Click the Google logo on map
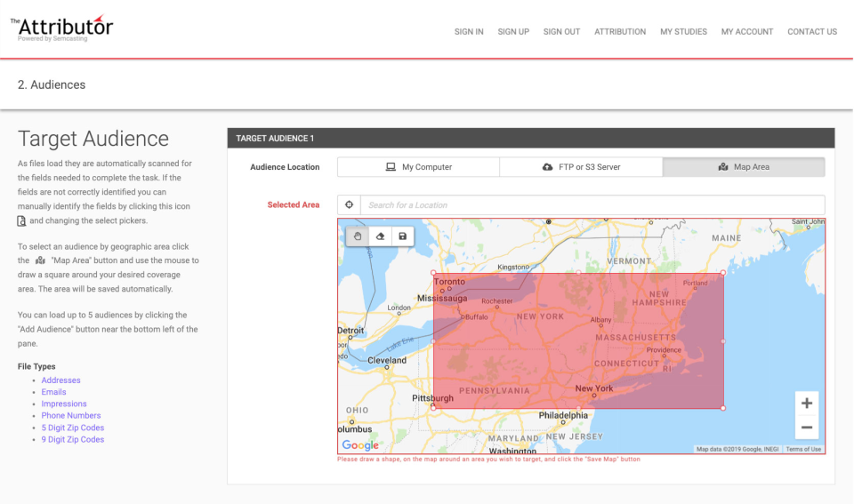Screen dimensions: 854x504 tap(360, 445)
